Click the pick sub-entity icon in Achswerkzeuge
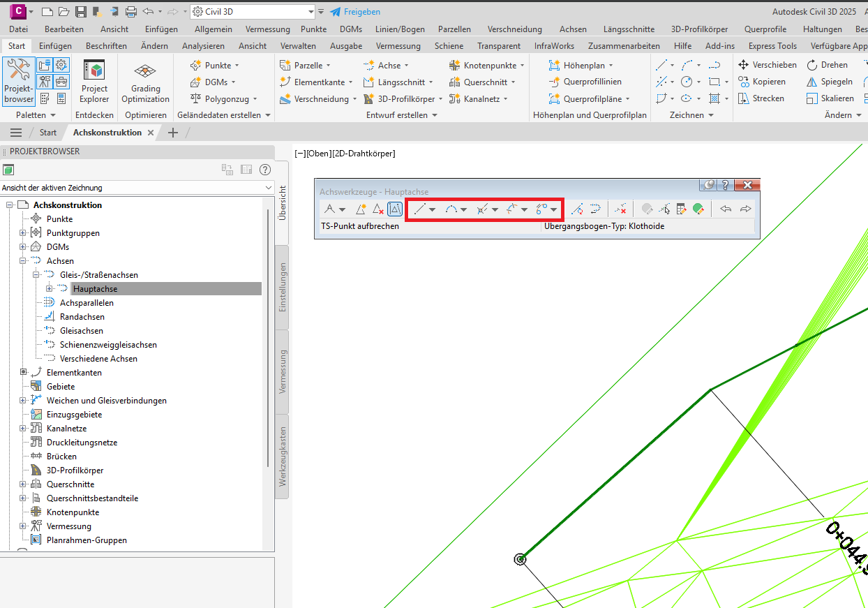 tap(664, 209)
